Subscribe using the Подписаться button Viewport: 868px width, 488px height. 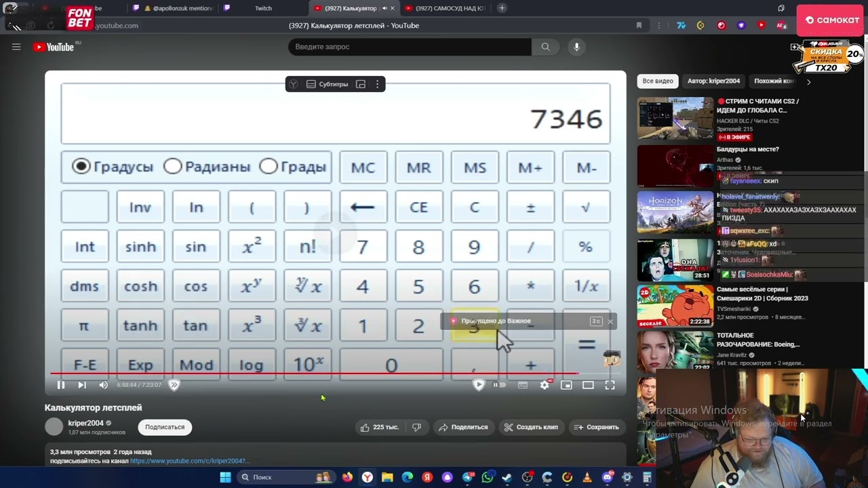pos(165,427)
